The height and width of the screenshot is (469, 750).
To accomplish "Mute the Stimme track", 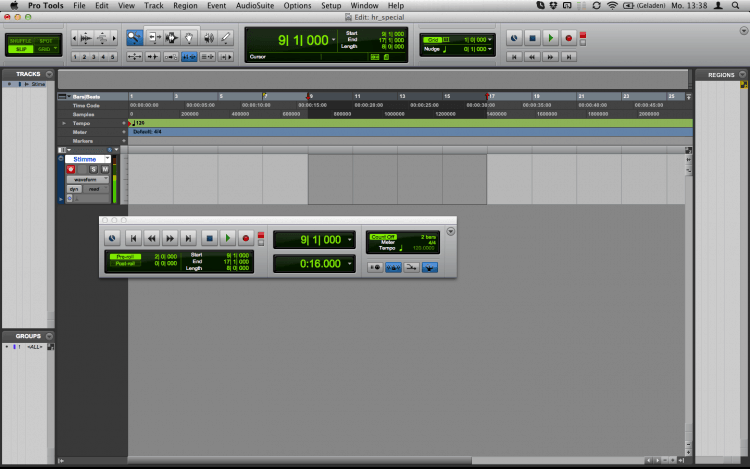I will point(105,169).
